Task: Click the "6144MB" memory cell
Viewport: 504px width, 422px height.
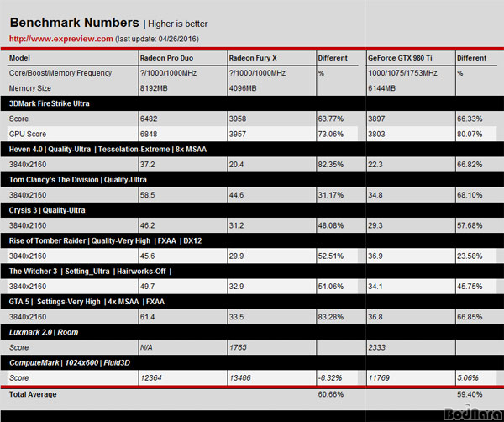Action: pyautogui.click(x=381, y=88)
